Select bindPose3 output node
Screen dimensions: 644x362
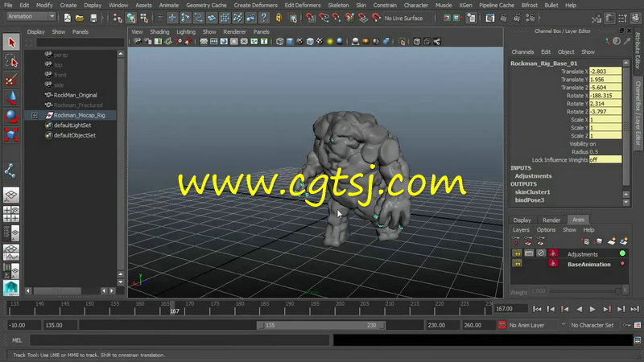tap(530, 200)
